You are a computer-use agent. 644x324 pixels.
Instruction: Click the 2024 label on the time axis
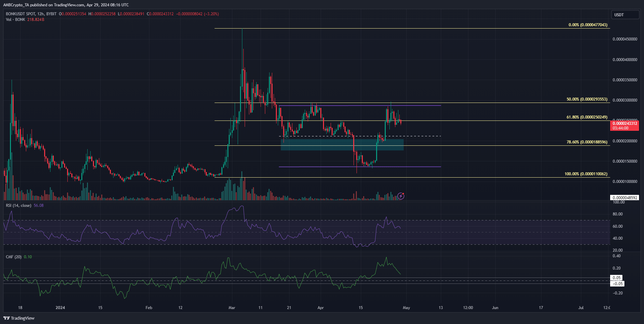pos(60,308)
